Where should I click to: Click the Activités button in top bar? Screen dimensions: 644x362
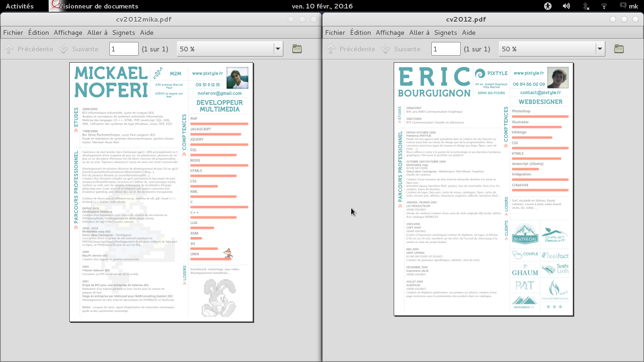[19, 6]
